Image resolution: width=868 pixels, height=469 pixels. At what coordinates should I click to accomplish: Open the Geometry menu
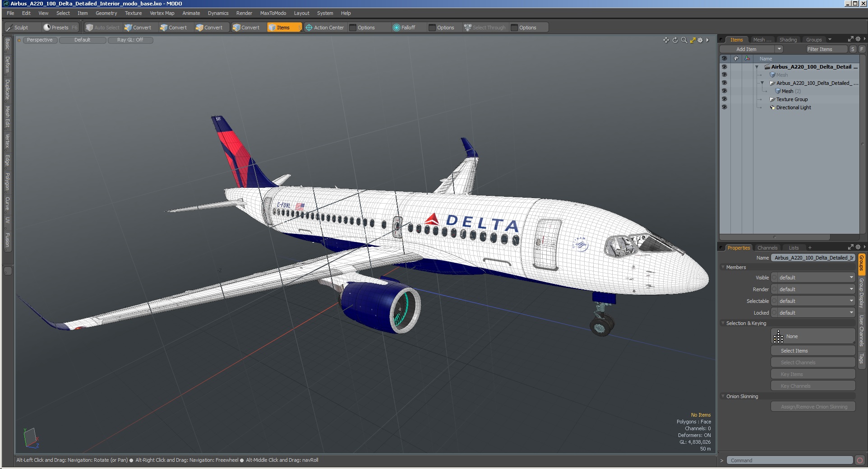tap(106, 13)
